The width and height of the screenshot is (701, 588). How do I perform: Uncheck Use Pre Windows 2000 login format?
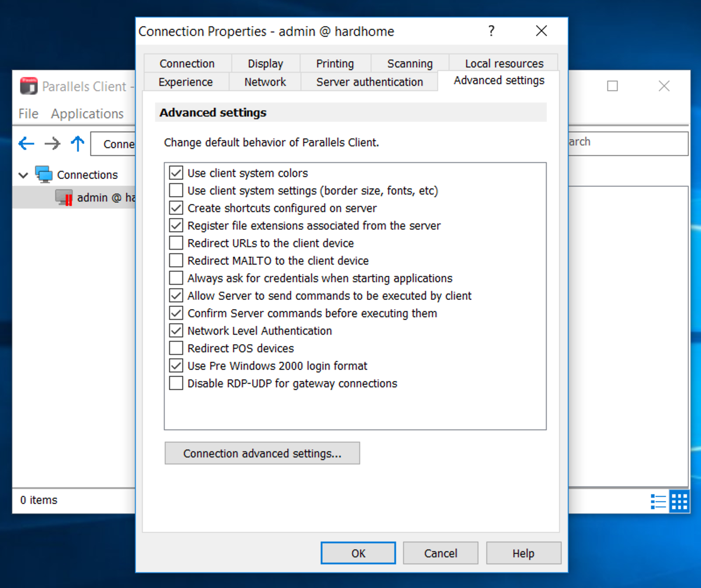click(x=176, y=366)
